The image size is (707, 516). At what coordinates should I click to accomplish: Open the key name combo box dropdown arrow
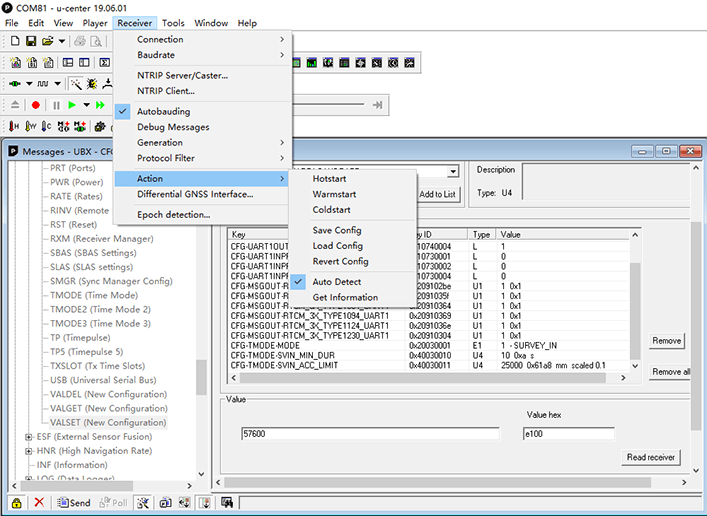(x=453, y=171)
